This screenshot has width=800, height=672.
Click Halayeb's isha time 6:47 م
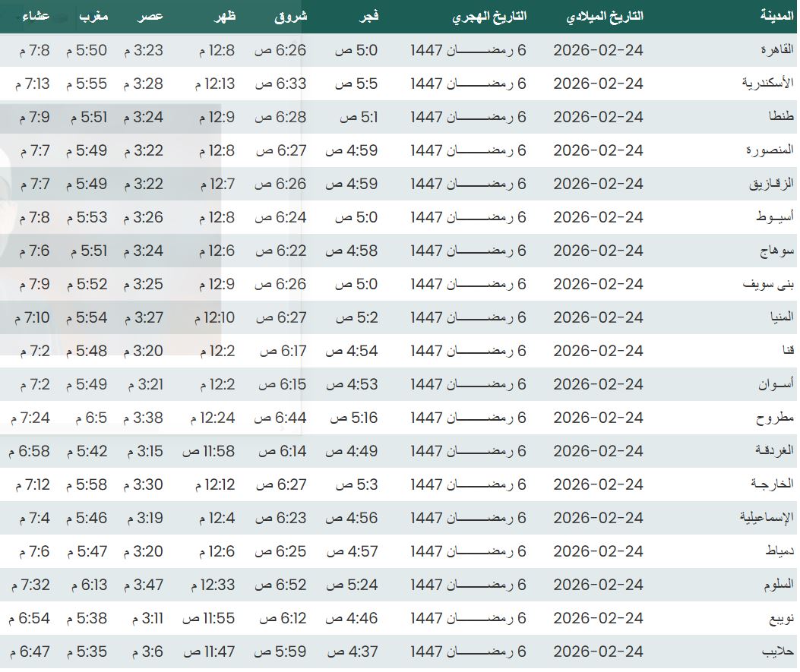pyautogui.click(x=30, y=651)
